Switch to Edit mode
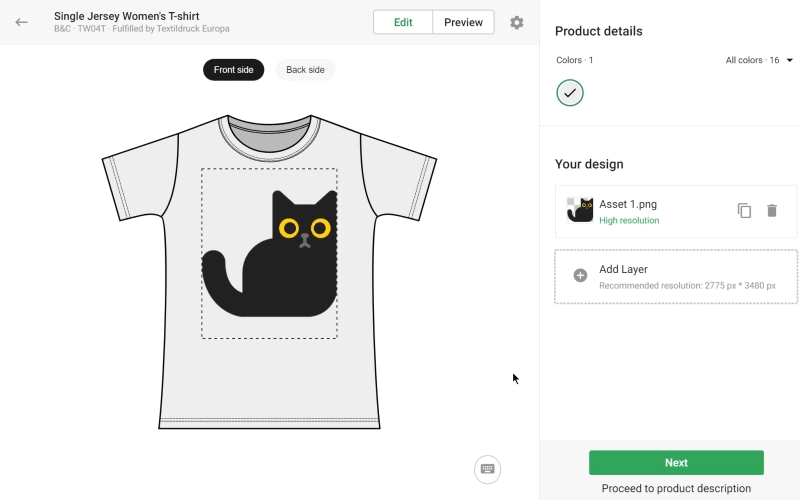The width and height of the screenshot is (800, 500). pos(403,22)
